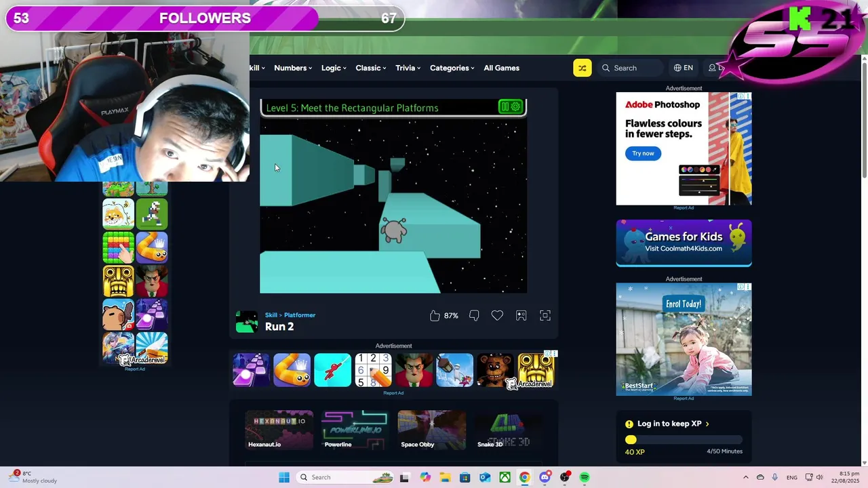Open File Explorer from the taskbar
The image size is (868, 488).
(445, 477)
